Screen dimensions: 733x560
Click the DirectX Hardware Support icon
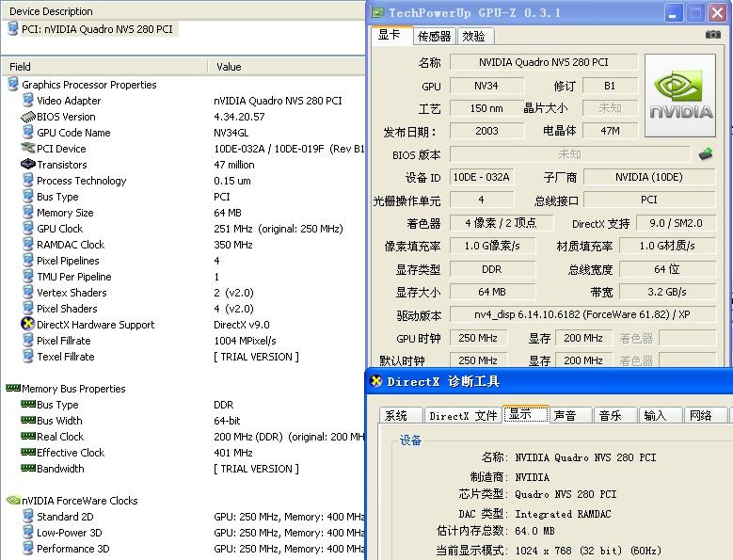pos(28,324)
